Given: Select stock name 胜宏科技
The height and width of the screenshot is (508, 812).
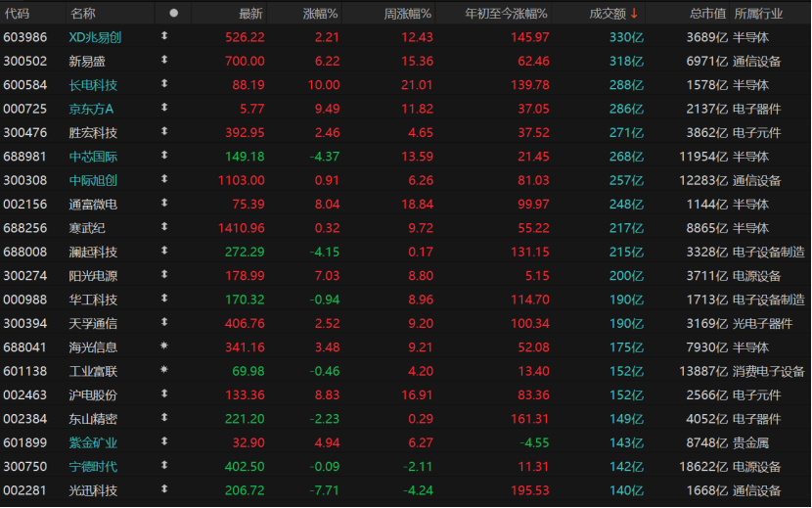Looking at the screenshot, I should pyautogui.click(x=93, y=133).
